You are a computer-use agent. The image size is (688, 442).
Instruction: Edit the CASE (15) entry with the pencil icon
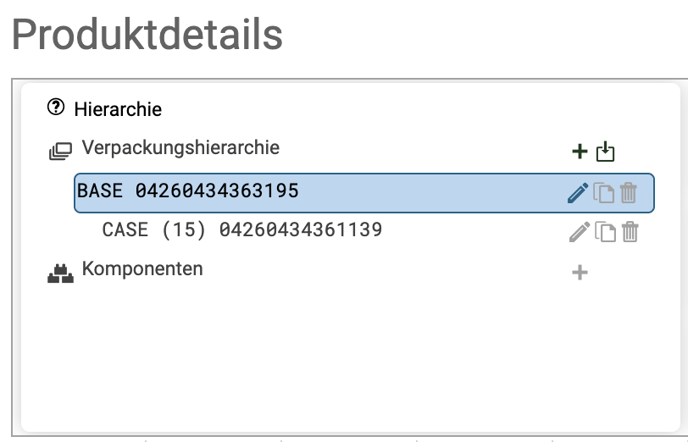(x=579, y=232)
